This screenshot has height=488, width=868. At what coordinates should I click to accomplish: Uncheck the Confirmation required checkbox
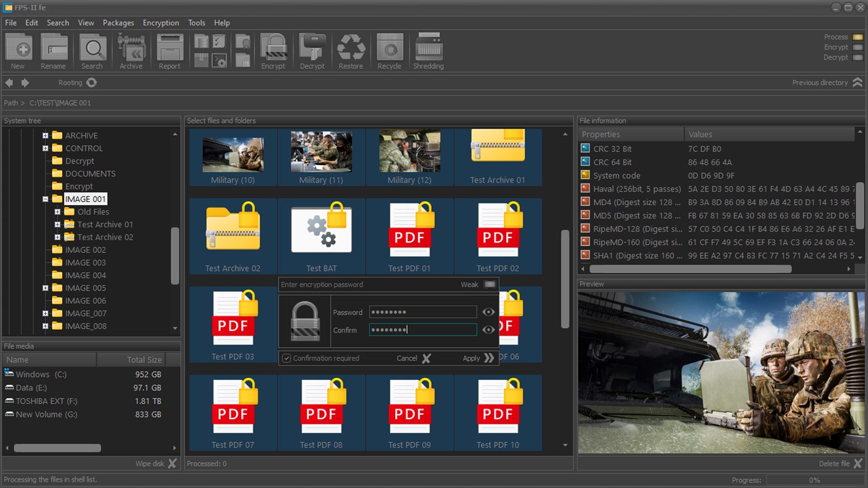click(x=287, y=358)
